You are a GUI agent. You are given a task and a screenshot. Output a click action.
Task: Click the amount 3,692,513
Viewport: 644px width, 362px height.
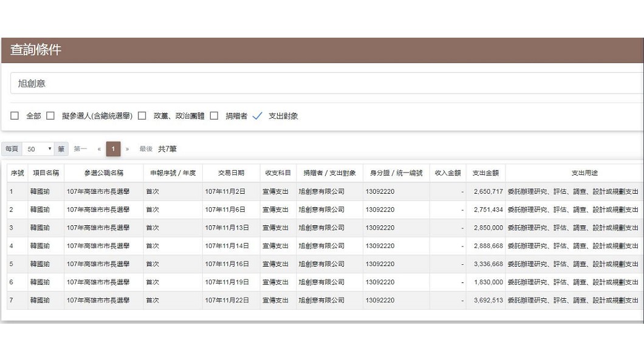[488, 300]
